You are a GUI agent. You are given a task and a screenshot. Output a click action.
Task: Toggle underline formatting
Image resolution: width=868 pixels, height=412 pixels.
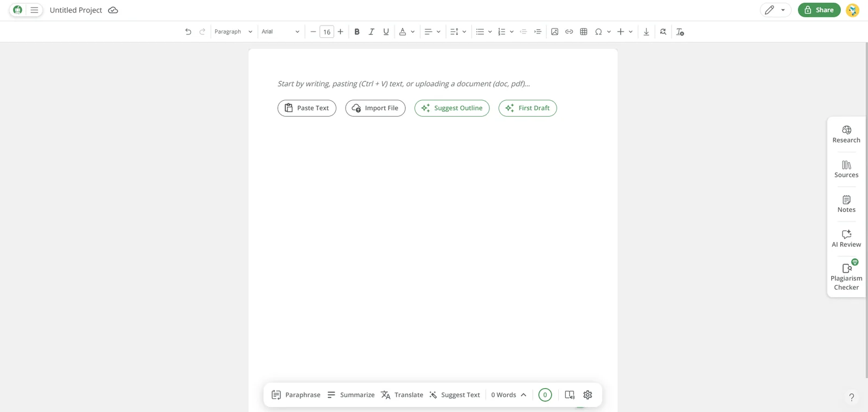click(386, 32)
